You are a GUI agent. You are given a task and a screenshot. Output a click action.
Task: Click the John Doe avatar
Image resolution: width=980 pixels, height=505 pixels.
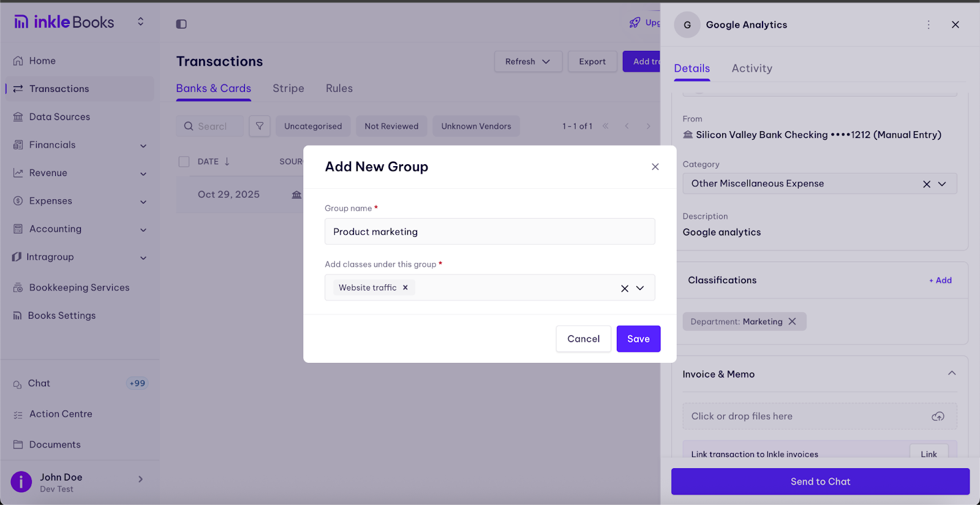tap(21, 482)
